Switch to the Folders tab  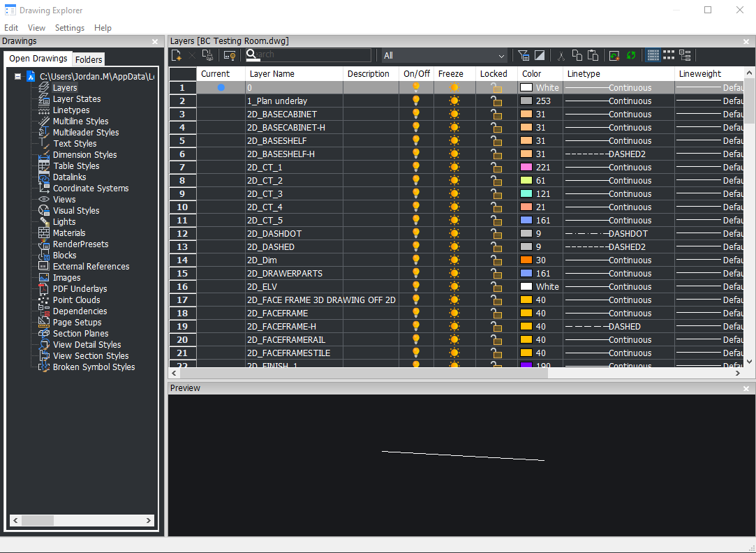pyautogui.click(x=89, y=59)
